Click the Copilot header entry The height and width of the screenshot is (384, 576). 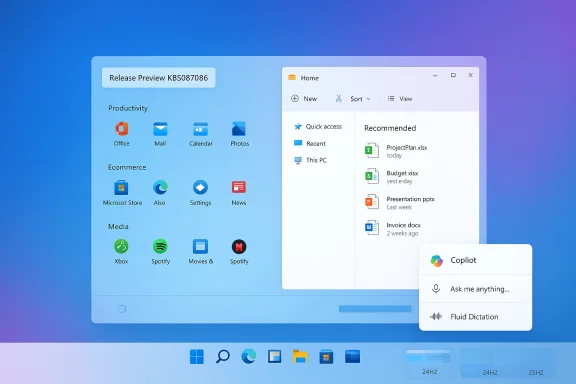coord(475,260)
